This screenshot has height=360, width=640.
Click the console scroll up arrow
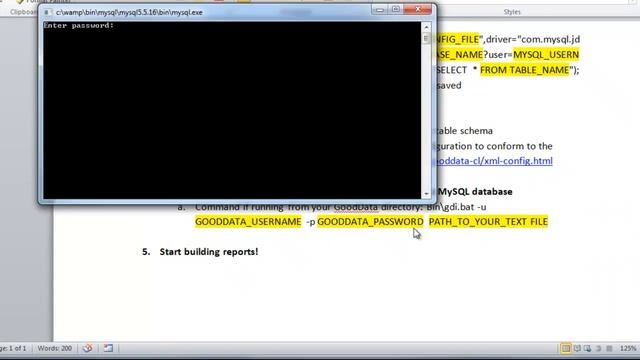tap(426, 27)
